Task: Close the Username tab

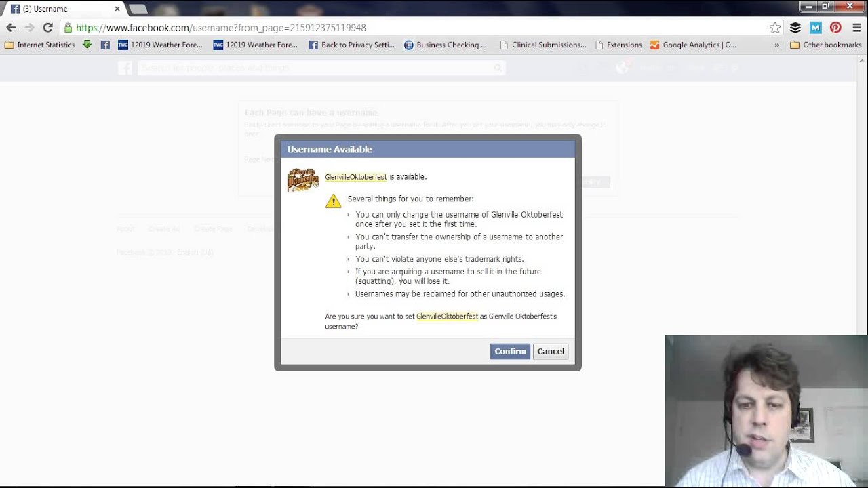Action: [117, 9]
